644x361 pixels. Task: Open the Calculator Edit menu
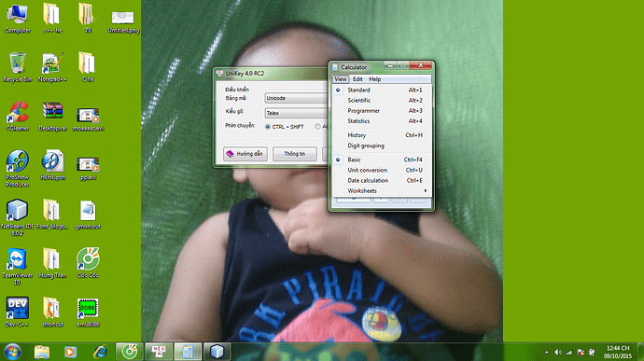click(357, 79)
